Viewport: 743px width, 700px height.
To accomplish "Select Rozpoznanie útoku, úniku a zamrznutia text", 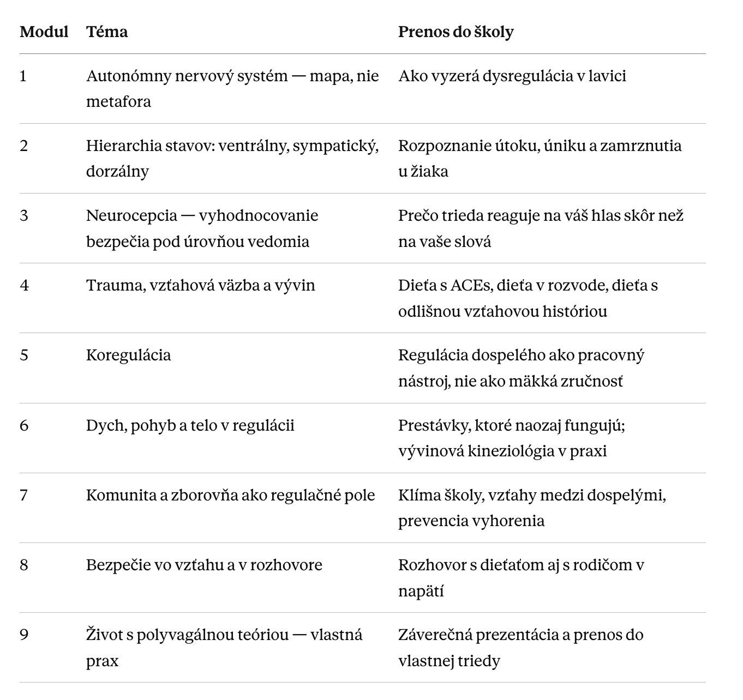I will pyautogui.click(x=540, y=158).
